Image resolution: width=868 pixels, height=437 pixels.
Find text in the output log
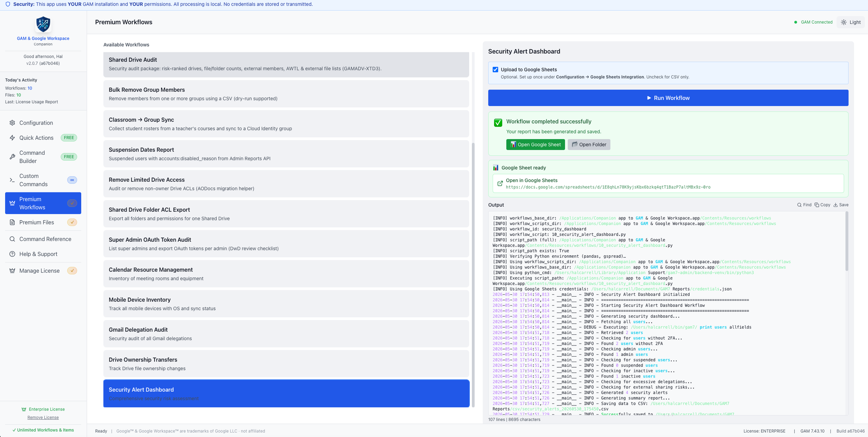click(804, 205)
